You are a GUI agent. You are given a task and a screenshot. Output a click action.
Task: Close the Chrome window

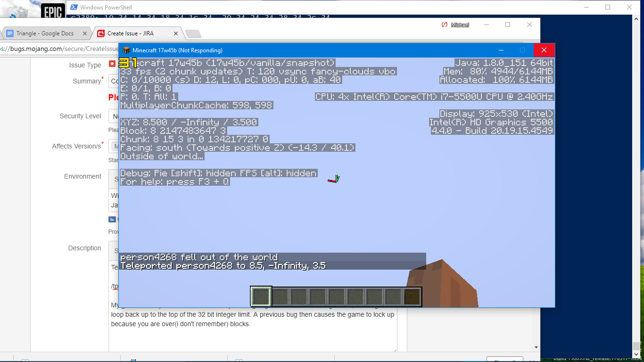(x=529, y=25)
